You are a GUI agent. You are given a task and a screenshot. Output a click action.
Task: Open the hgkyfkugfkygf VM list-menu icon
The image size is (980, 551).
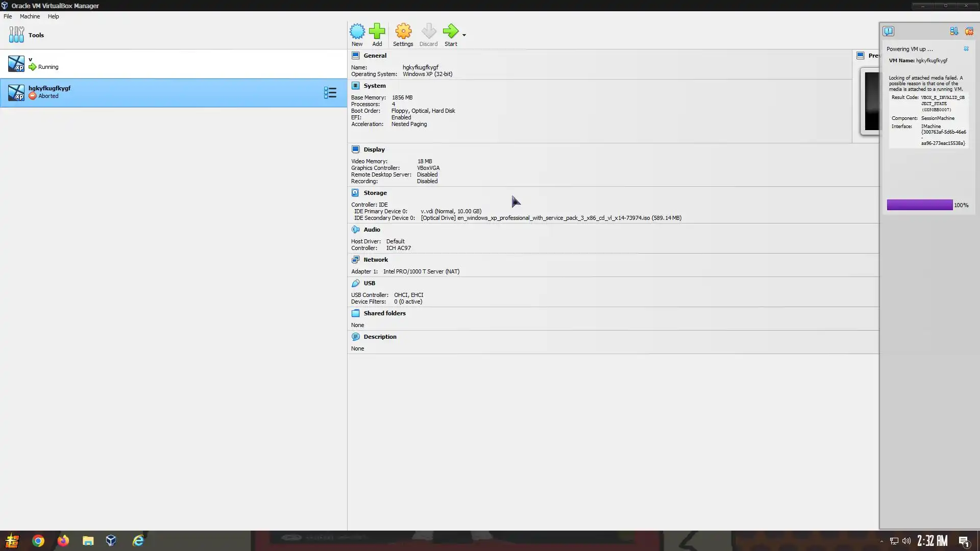(330, 93)
